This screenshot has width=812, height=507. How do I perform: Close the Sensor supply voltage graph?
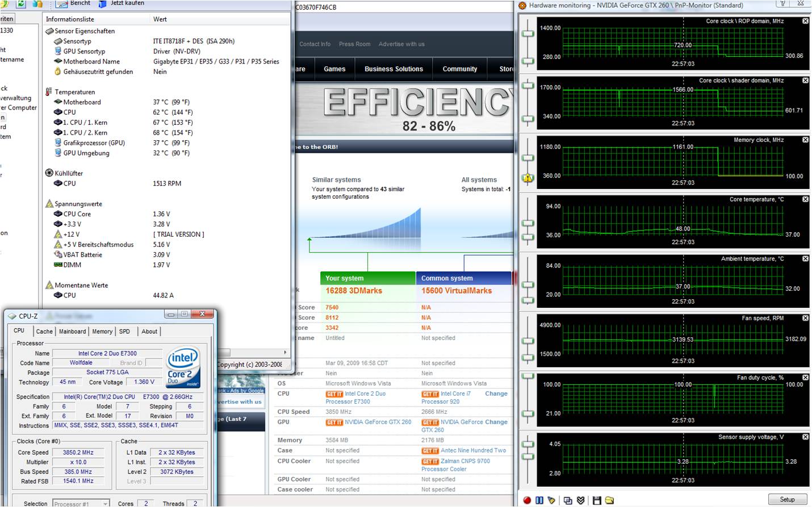coord(805,437)
